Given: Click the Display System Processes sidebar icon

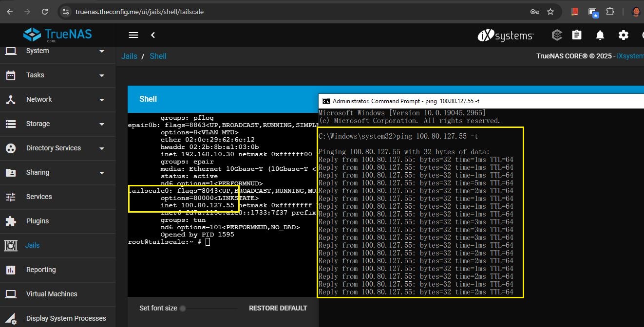Looking at the screenshot, I should [11, 319].
